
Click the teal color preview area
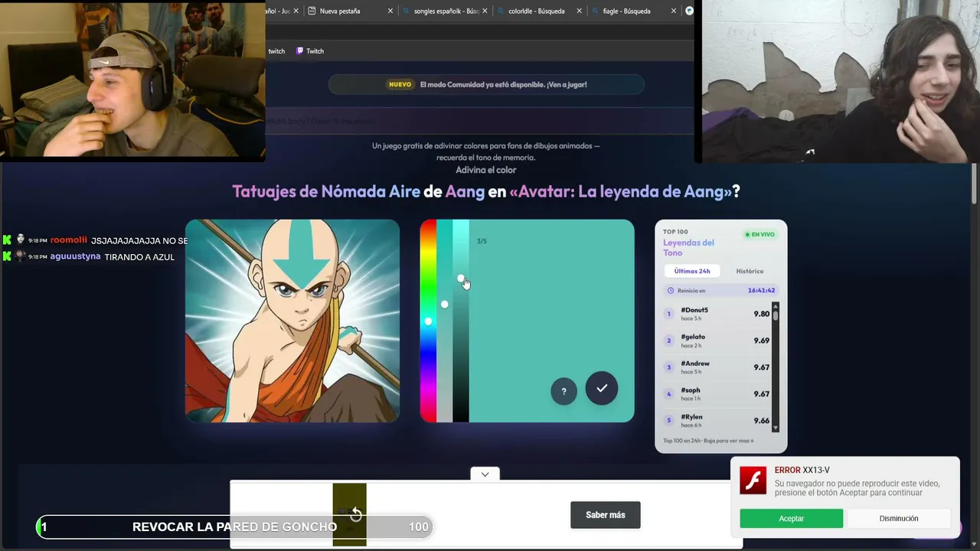tap(551, 321)
